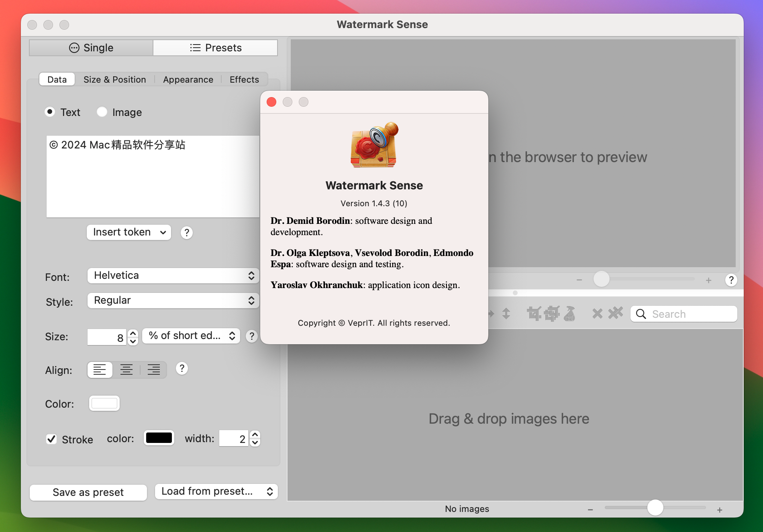This screenshot has width=763, height=532.
Task: Click into the watermark text box
Action: 153,177
